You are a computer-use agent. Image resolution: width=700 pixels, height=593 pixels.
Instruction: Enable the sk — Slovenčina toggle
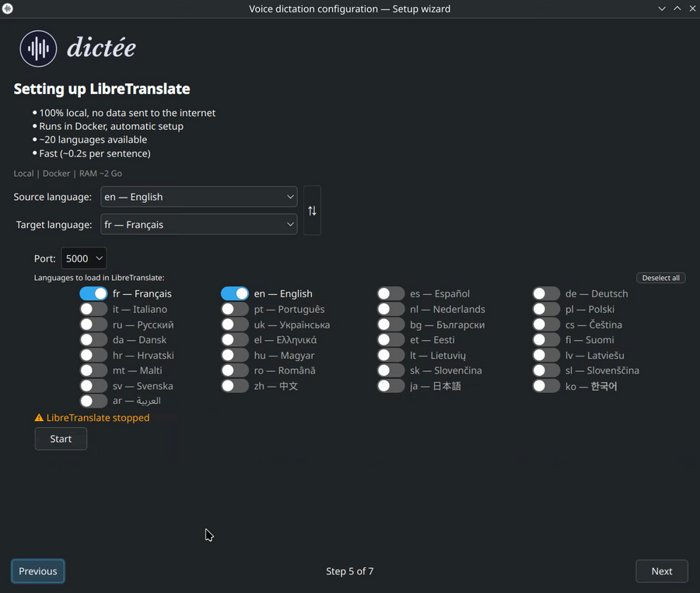click(390, 370)
